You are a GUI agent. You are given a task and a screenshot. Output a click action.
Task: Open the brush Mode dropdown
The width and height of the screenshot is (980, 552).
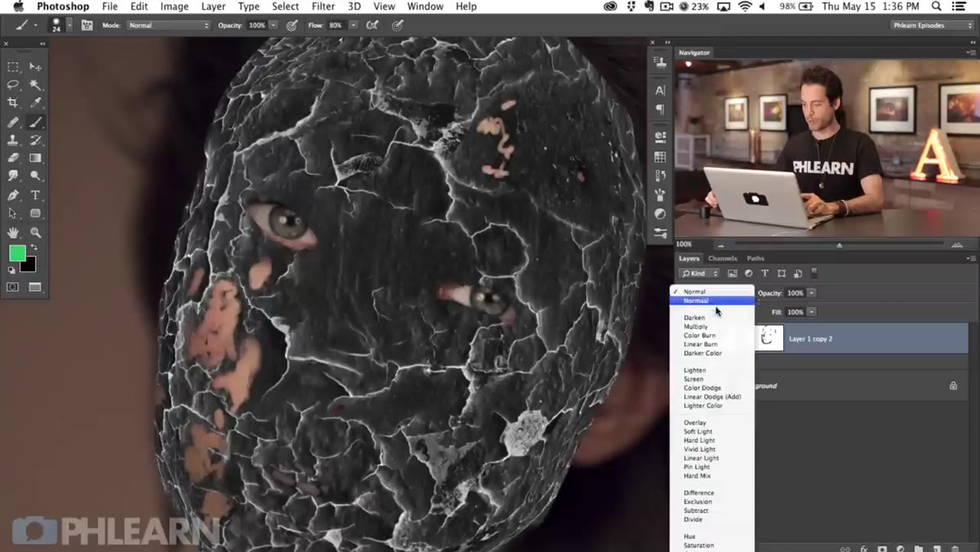[x=169, y=25]
